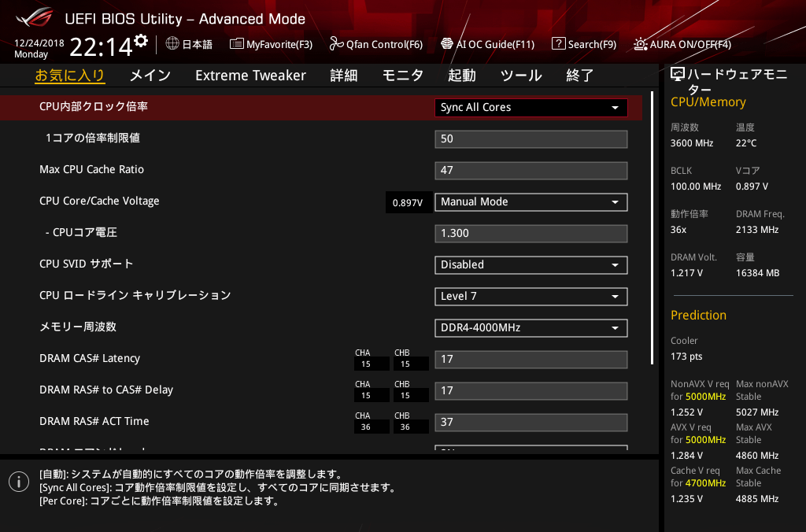Click 4860 MHz Max AVX value
Screen dimensions: 806x532
point(756,456)
